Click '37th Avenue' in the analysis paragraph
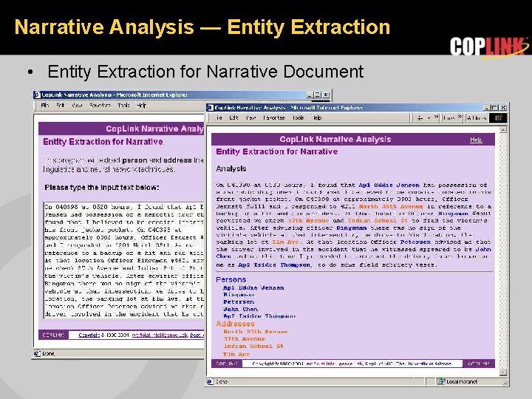The image size is (532, 399). click(308, 220)
